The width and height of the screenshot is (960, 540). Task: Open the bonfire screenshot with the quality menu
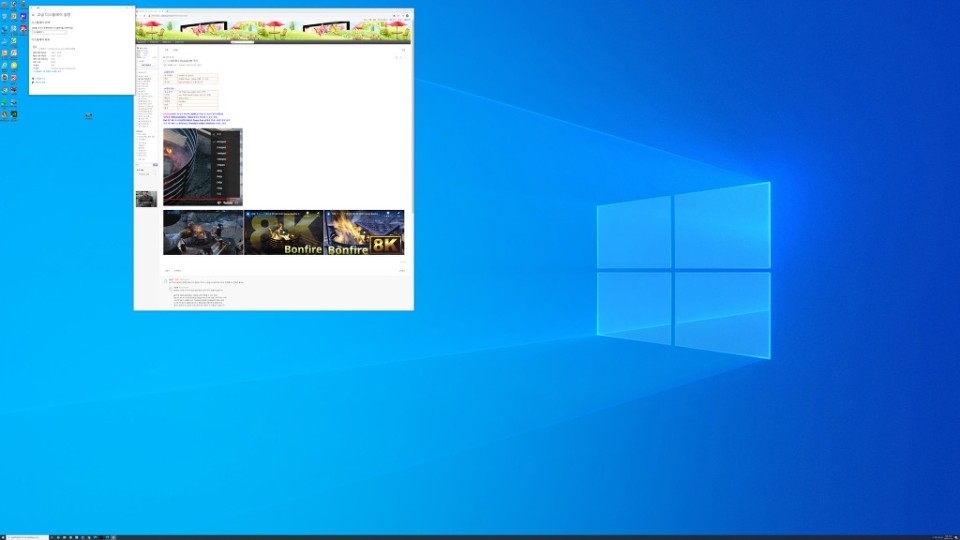point(203,167)
